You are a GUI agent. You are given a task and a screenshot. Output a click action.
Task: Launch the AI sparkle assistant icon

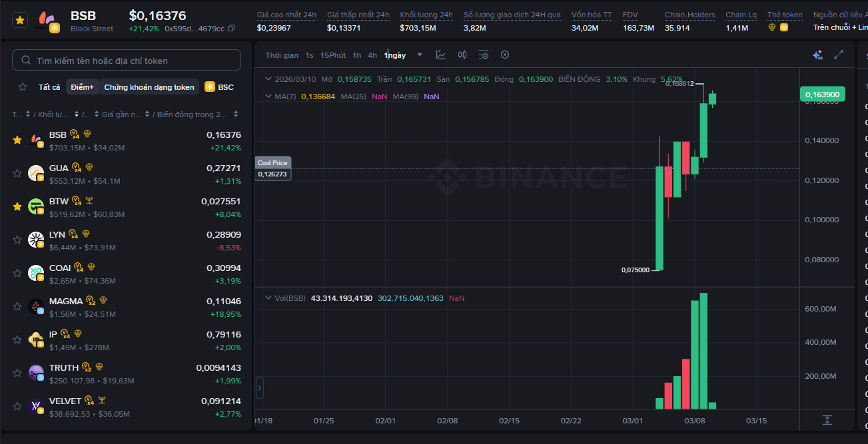817,55
